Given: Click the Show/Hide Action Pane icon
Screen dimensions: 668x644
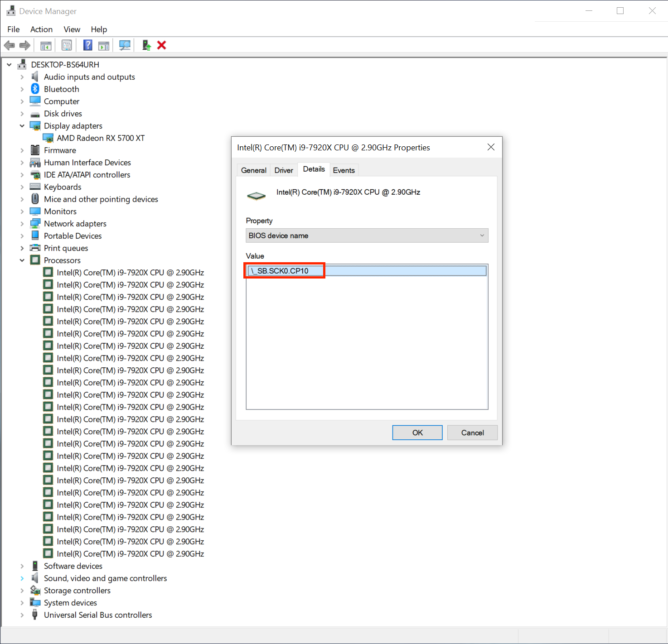Looking at the screenshot, I should point(104,45).
